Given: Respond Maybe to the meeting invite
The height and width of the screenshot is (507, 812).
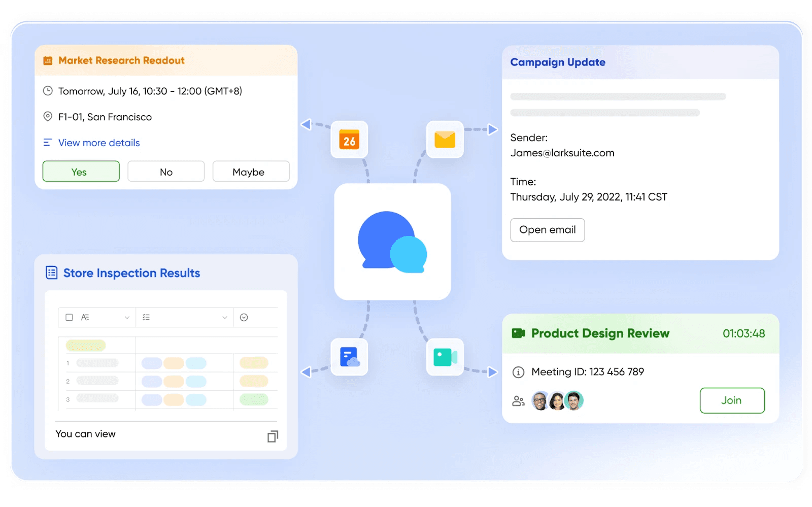Looking at the screenshot, I should pyautogui.click(x=251, y=172).
